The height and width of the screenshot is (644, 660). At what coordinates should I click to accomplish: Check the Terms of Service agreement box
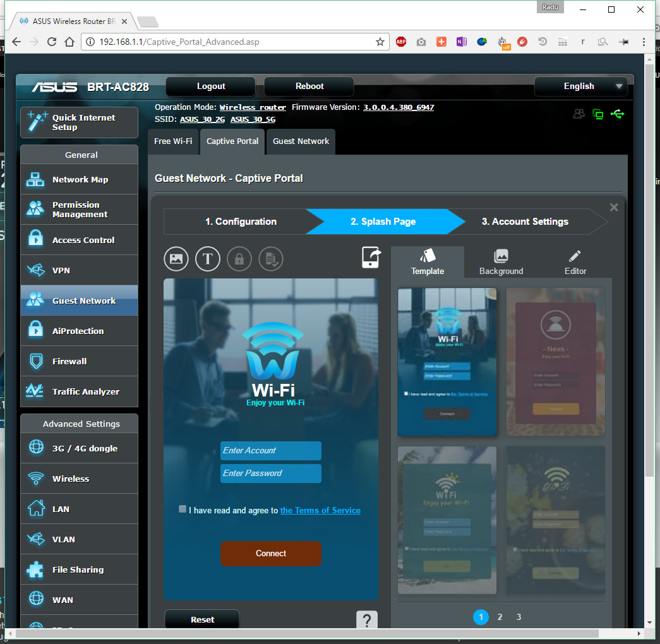(x=183, y=509)
